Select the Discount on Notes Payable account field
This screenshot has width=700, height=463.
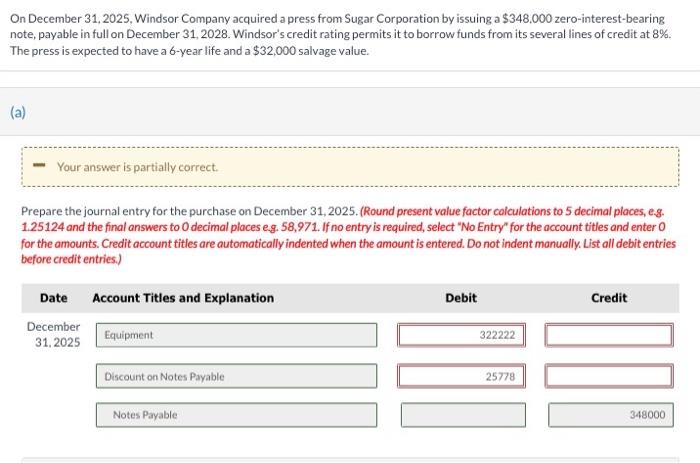point(236,376)
